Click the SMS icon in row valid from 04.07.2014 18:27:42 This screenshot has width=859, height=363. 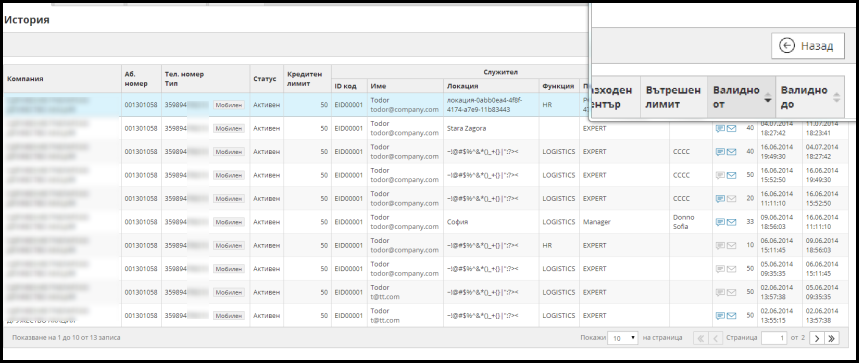[720, 129]
